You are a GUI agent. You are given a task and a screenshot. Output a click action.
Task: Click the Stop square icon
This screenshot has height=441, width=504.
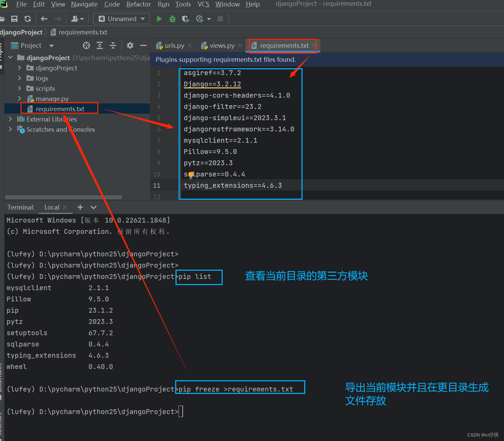coord(220,19)
